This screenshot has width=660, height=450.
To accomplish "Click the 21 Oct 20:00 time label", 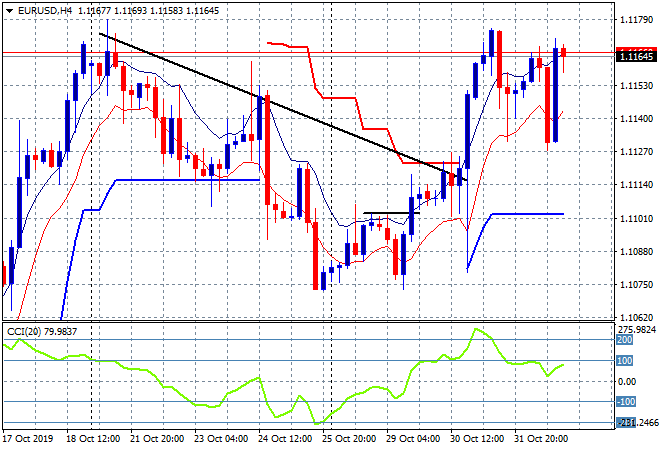I will [x=157, y=439].
